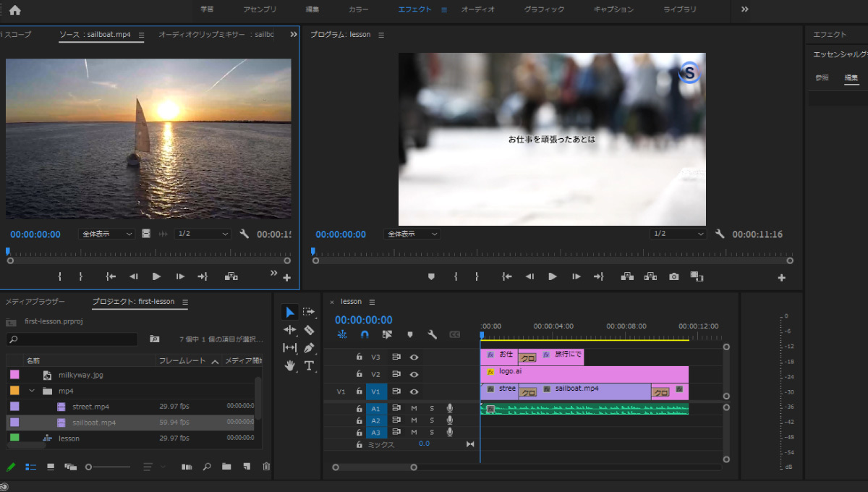868x492 pixels.
Task: Export frame with the camera icon
Action: 673,276
